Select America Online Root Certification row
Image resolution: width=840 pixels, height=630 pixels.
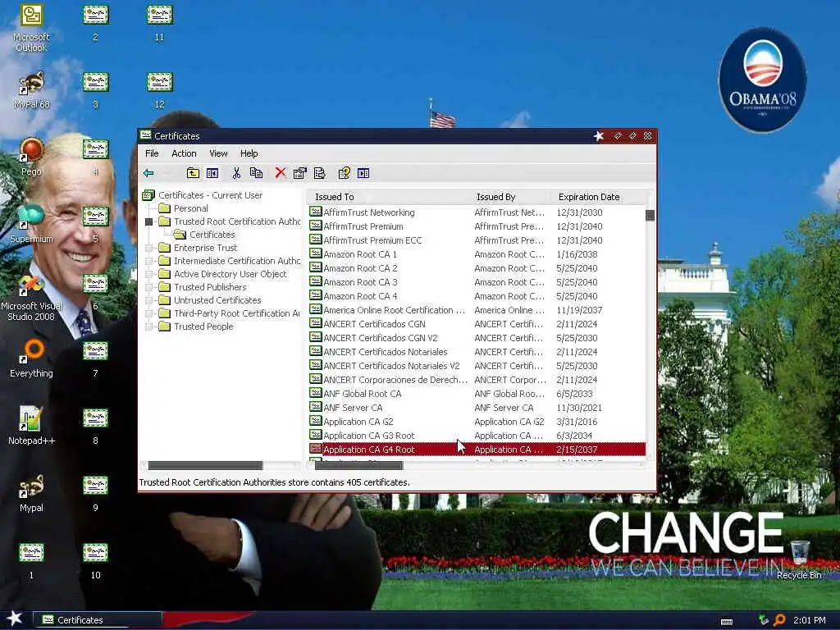click(x=477, y=310)
